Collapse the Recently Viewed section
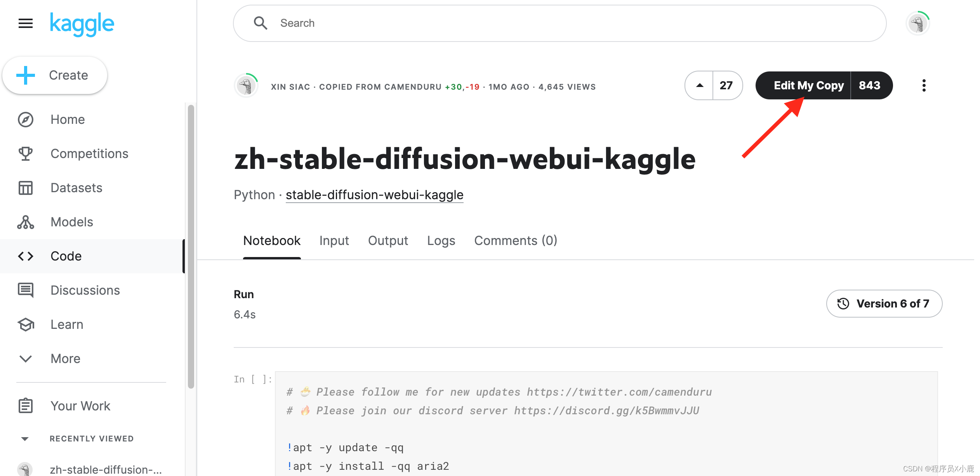 (25, 438)
